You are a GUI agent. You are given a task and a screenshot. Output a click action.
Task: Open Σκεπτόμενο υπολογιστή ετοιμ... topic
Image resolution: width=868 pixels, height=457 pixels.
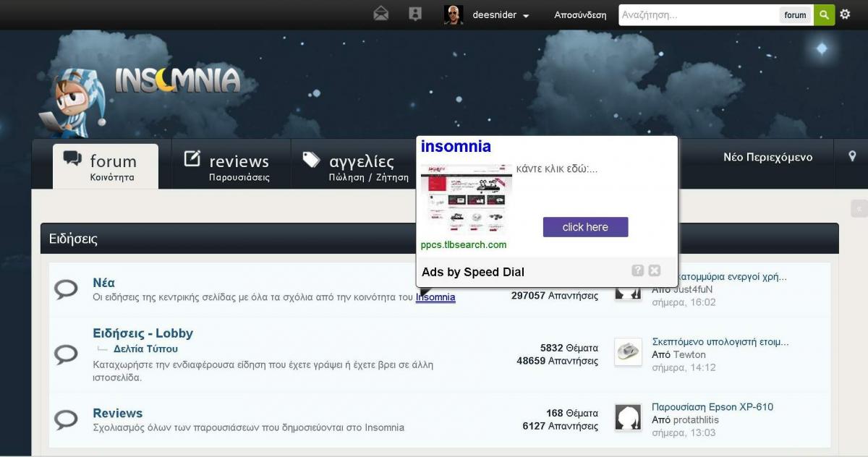coord(720,341)
